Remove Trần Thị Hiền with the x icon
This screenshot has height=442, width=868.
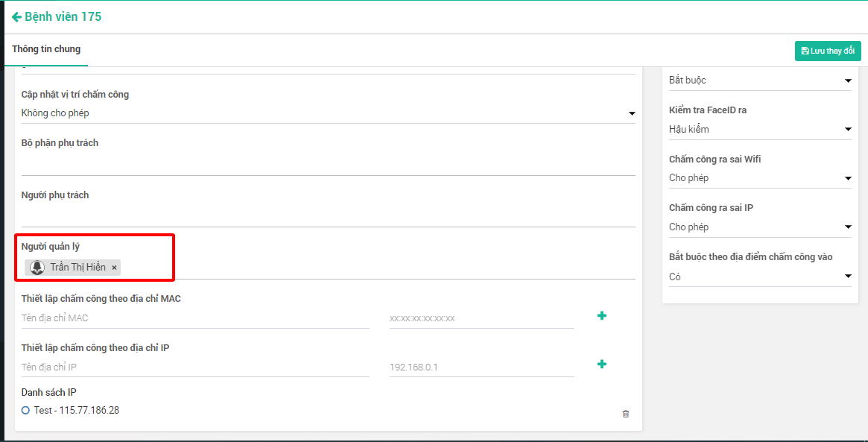coord(114,268)
